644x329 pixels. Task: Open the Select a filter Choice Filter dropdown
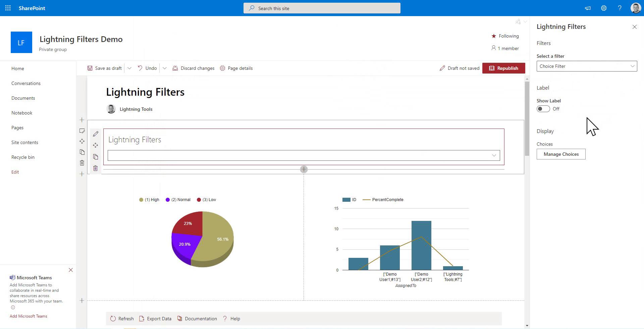[587, 66]
